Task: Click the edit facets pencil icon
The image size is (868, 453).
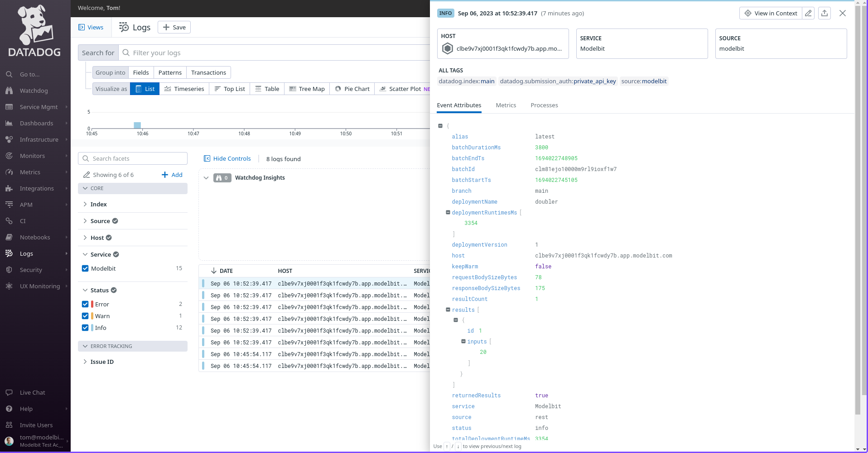Action: (87, 175)
